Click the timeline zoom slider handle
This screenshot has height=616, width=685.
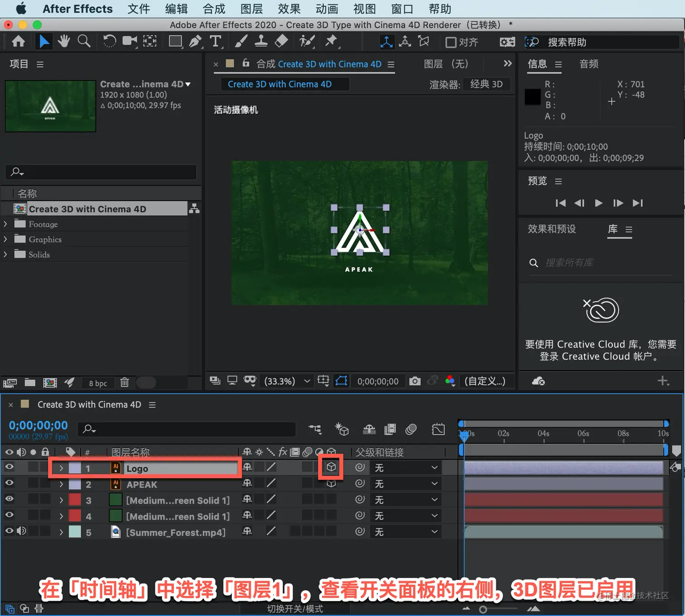[483, 610]
